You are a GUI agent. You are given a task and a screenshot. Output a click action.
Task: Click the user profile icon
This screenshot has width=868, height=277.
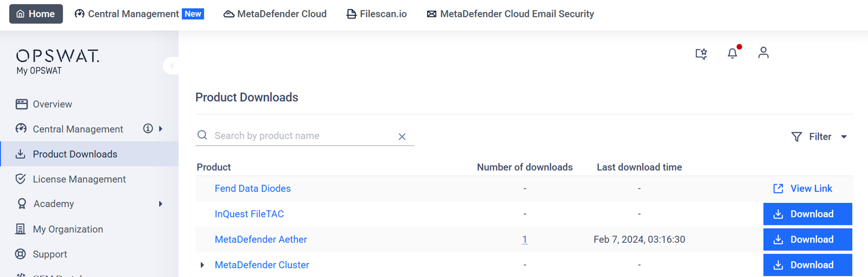pyautogui.click(x=763, y=53)
